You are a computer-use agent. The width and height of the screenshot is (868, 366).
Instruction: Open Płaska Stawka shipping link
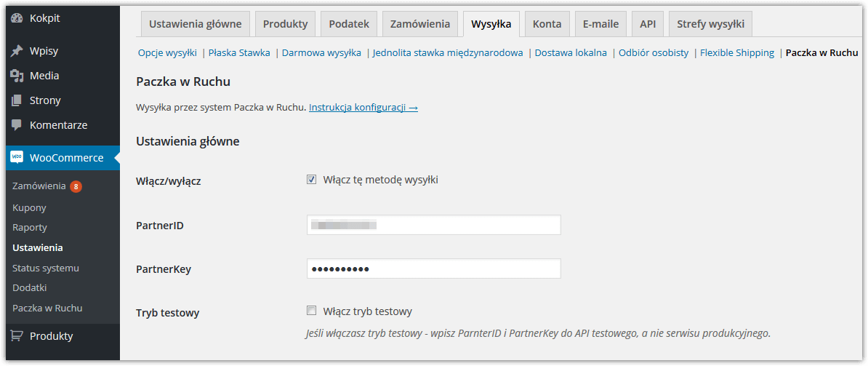click(x=239, y=53)
